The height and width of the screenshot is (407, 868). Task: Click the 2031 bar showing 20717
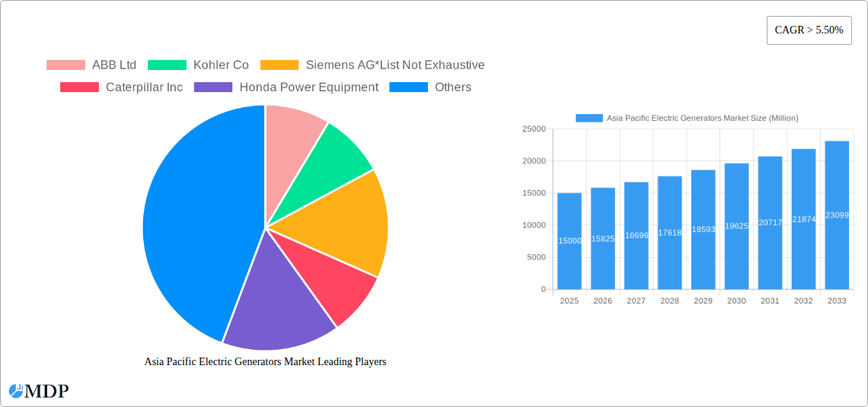pyautogui.click(x=770, y=223)
